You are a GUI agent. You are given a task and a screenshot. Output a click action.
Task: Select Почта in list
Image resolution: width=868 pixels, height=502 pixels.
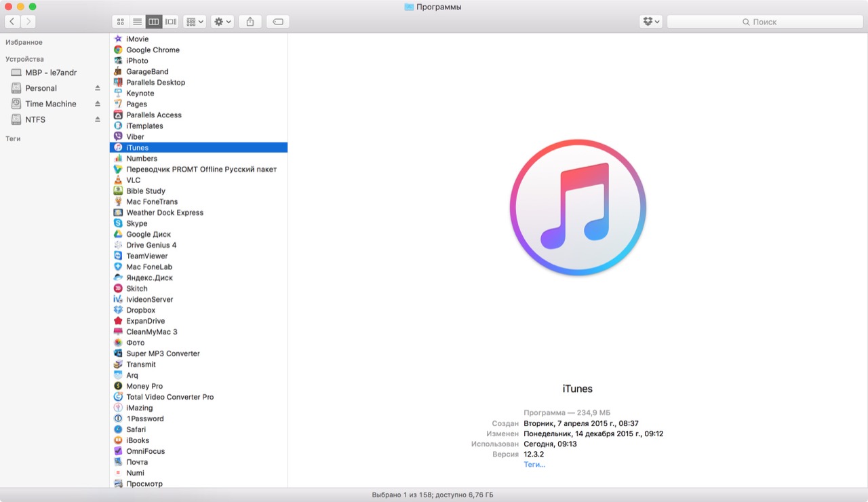pos(199,462)
